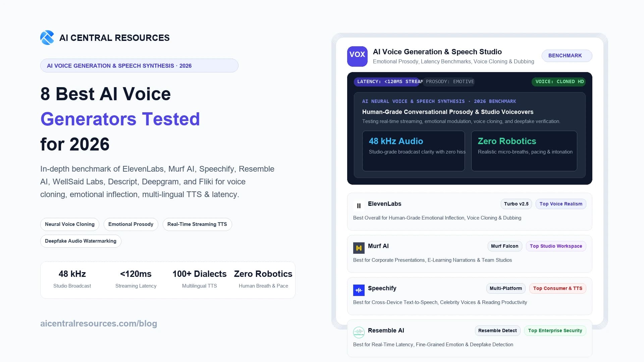This screenshot has height=362, width=644.
Task: Click the Top Consumer & TTS badge
Action: (x=557, y=288)
